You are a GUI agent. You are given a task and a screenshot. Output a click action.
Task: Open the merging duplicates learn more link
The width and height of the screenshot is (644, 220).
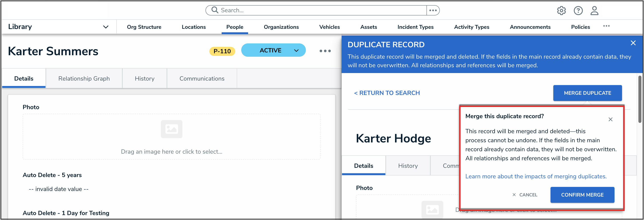[536, 176]
